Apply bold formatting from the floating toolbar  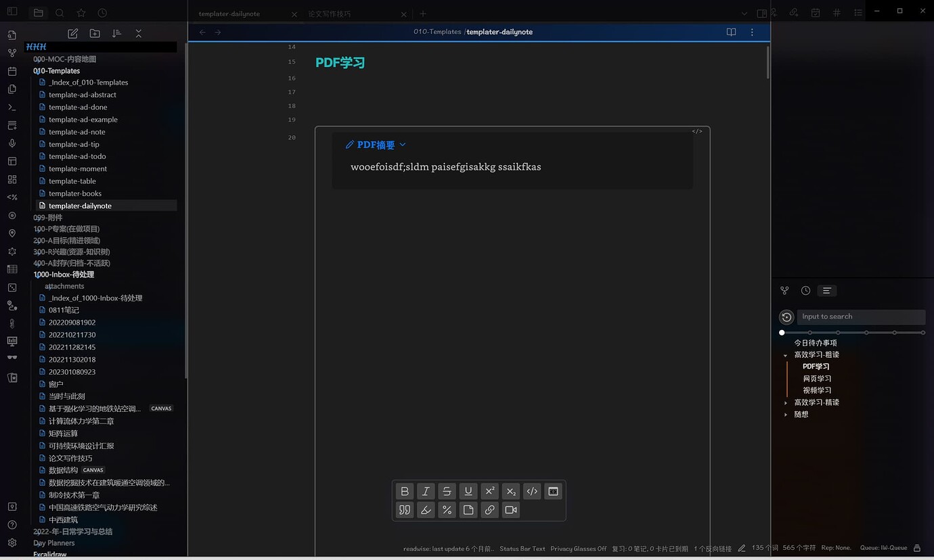point(405,492)
